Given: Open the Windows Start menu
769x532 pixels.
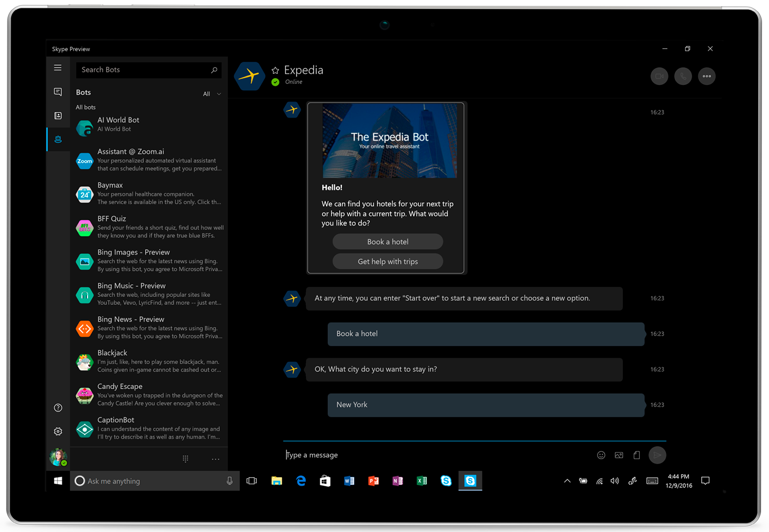Looking at the screenshot, I should pos(57,481).
